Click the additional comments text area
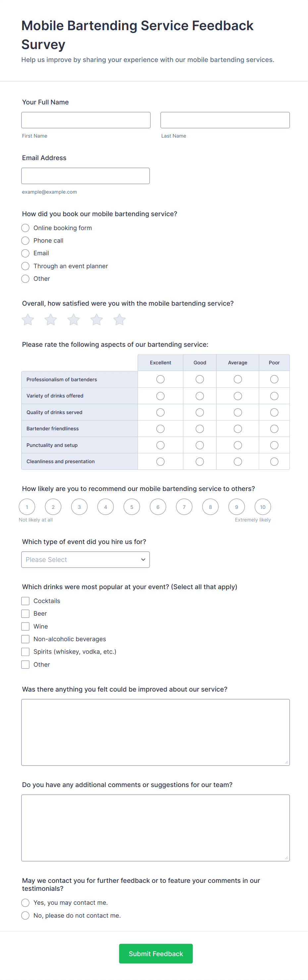308x980 pixels. (156, 828)
